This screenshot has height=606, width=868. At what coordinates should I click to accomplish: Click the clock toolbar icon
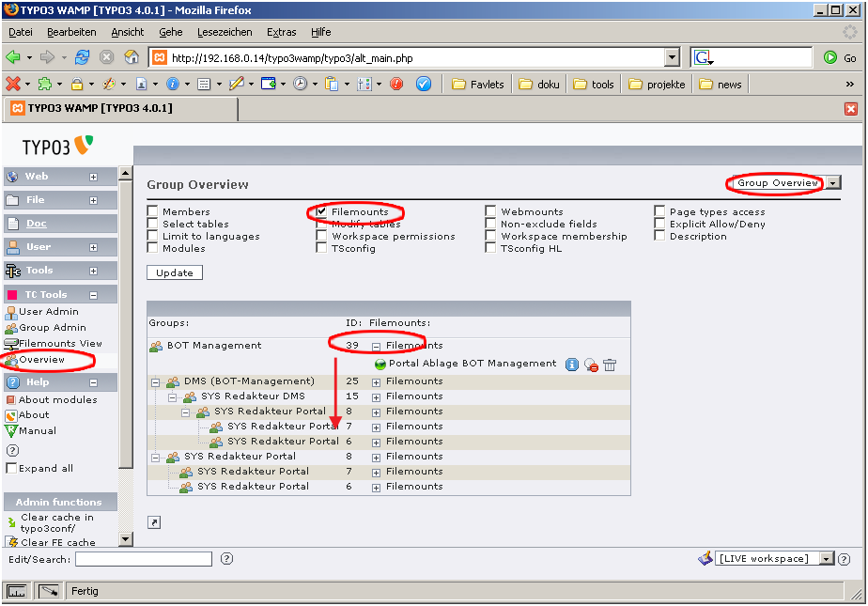pos(300,84)
